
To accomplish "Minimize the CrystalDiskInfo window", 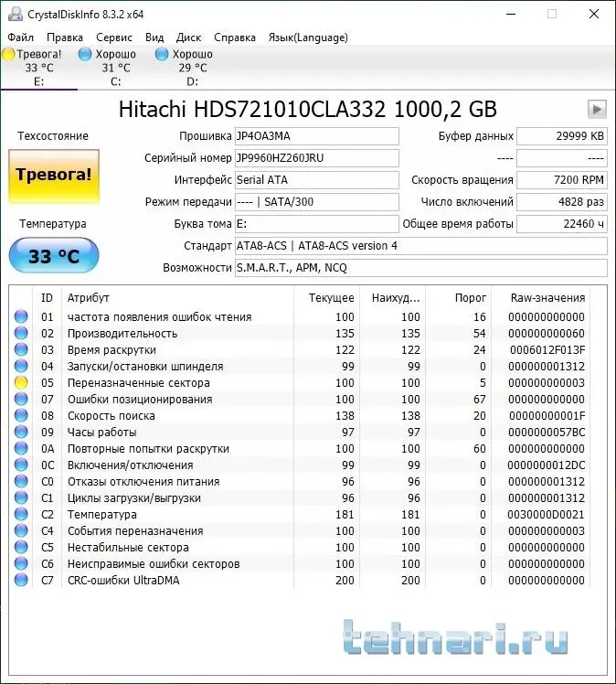I will click(x=511, y=14).
